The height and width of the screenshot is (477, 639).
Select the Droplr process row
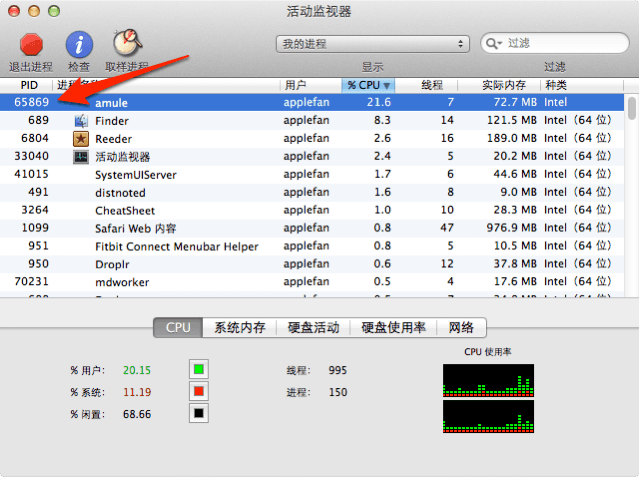pos(312,264)
